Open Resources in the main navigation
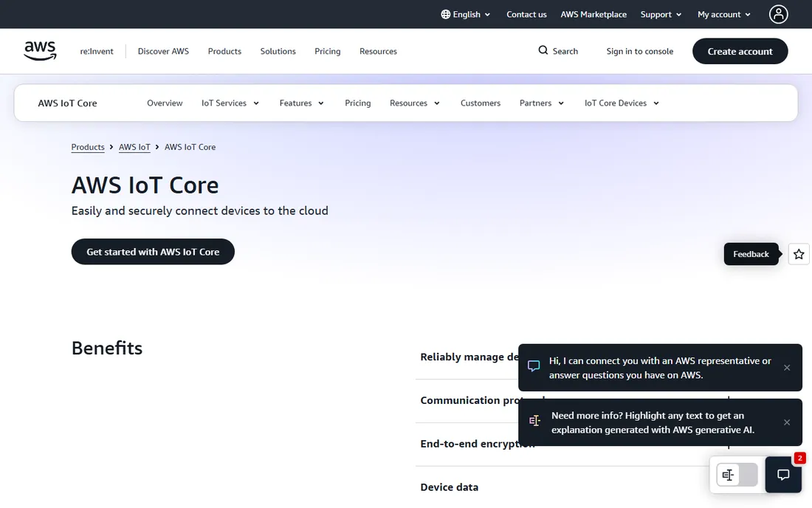This screenshot has width=812, height=508. (378, 51)
